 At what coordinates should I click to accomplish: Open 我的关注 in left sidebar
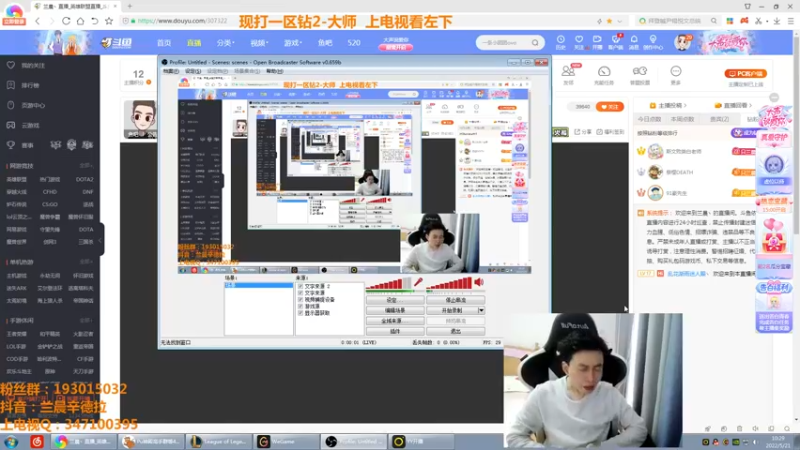click(x=34, y=65)
